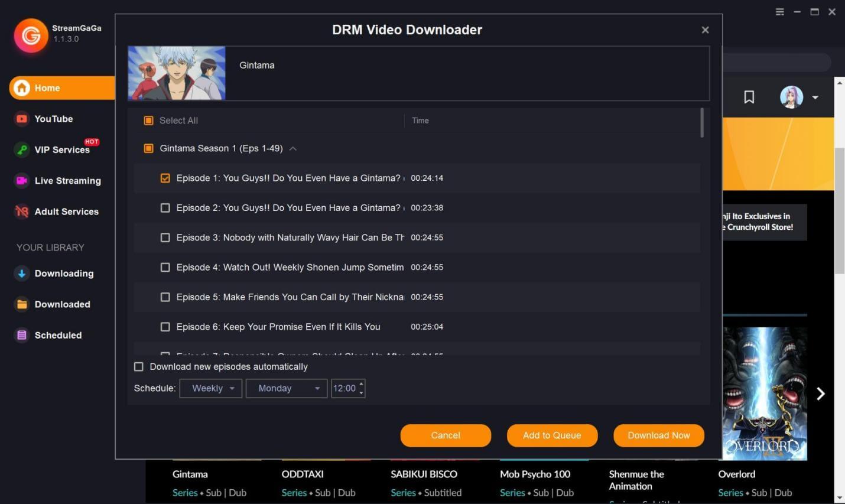The height and width of the screenshot is (504, 845).
Task: Collapse Gintama Season 1 episode list
Action: 293,149
